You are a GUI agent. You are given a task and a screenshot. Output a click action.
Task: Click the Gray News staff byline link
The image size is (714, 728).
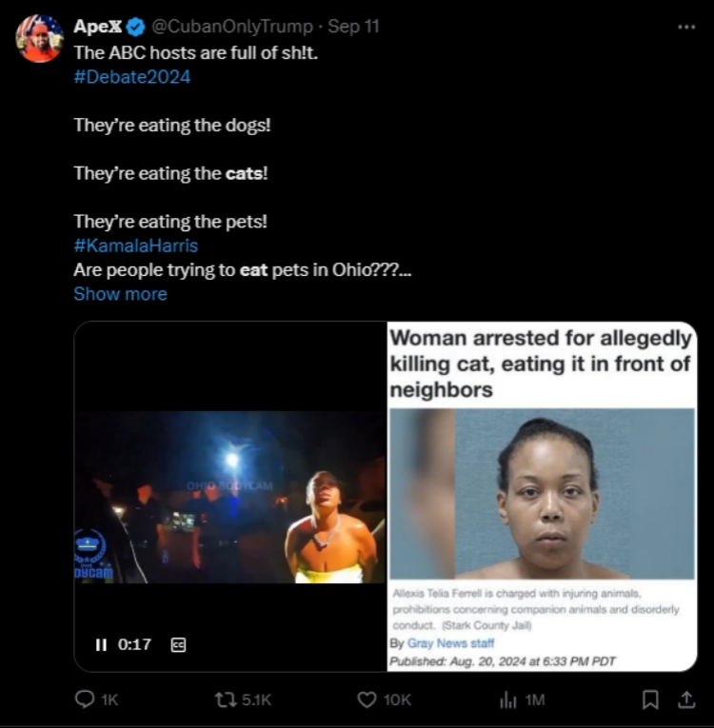pos(451,644)
